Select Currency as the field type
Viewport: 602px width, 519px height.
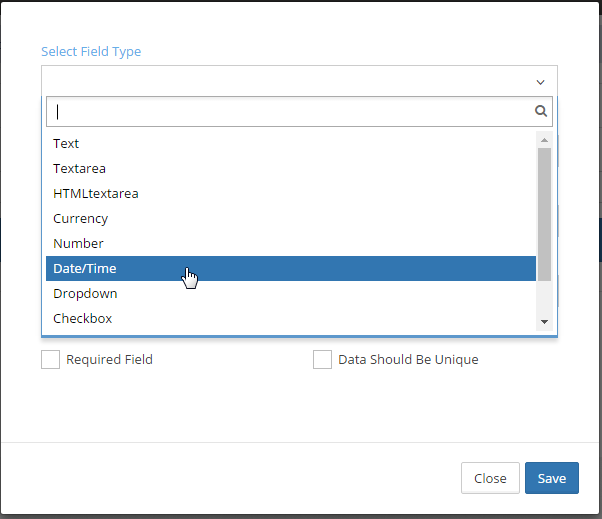[x=80, y=219]
